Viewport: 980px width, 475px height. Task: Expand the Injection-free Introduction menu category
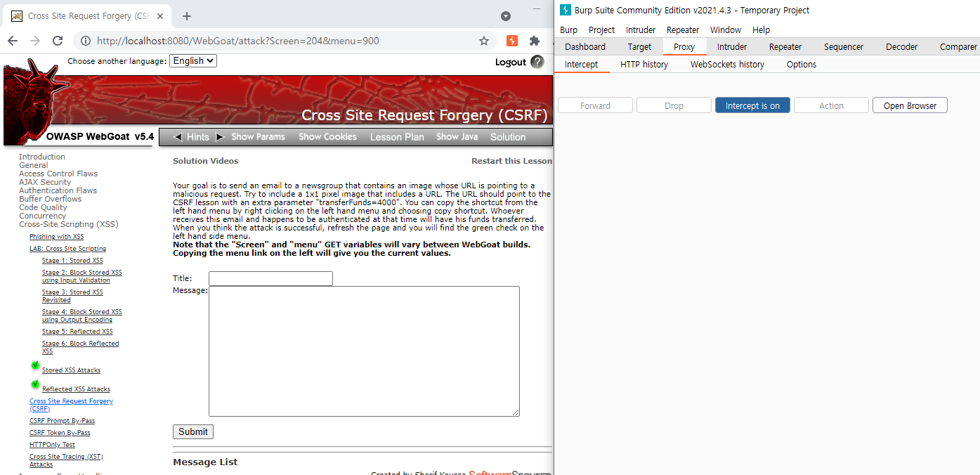click(42, 157)
